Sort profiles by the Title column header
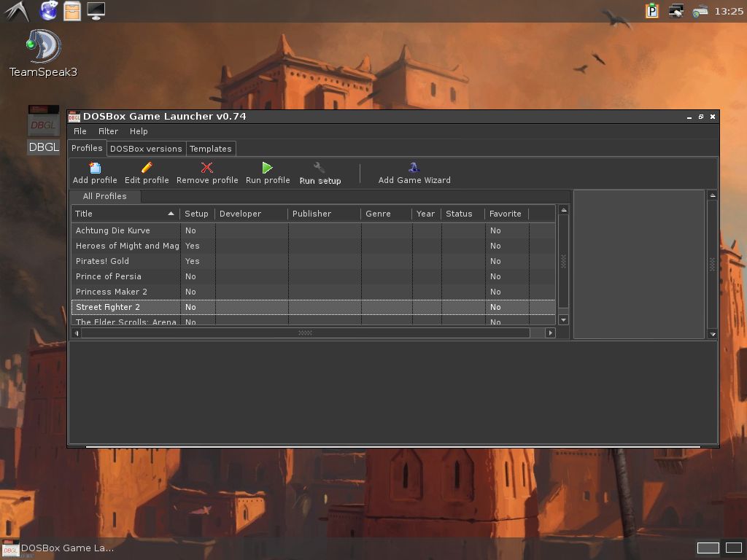This screenshot has height=560, width=747. pyautogui.click(x=125, y=214)
